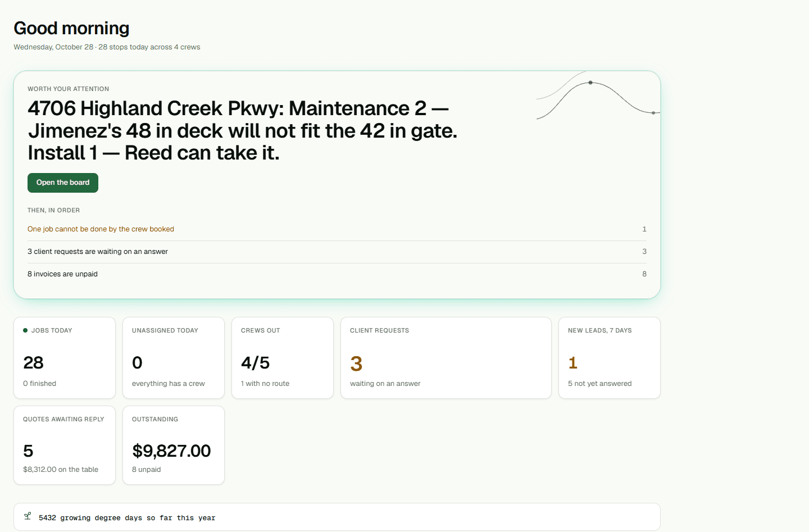
Task: Click the headline '4706 Highland Creek Pkwy' attention message
Action: (243, 130)
